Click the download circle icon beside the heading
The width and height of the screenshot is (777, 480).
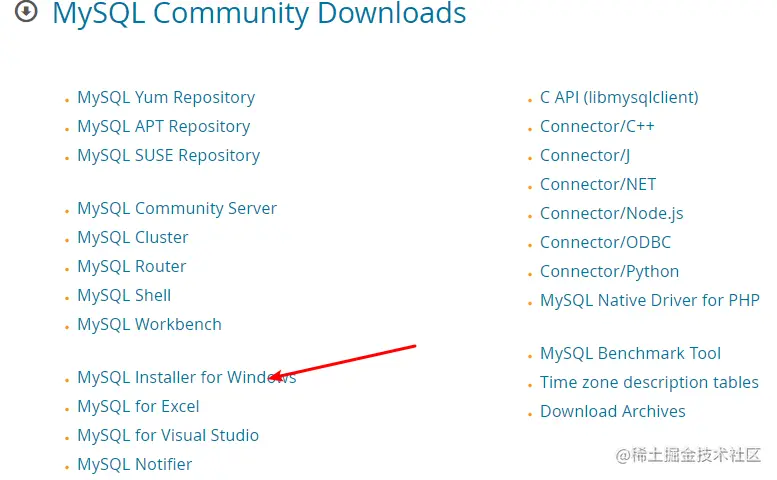26,11
